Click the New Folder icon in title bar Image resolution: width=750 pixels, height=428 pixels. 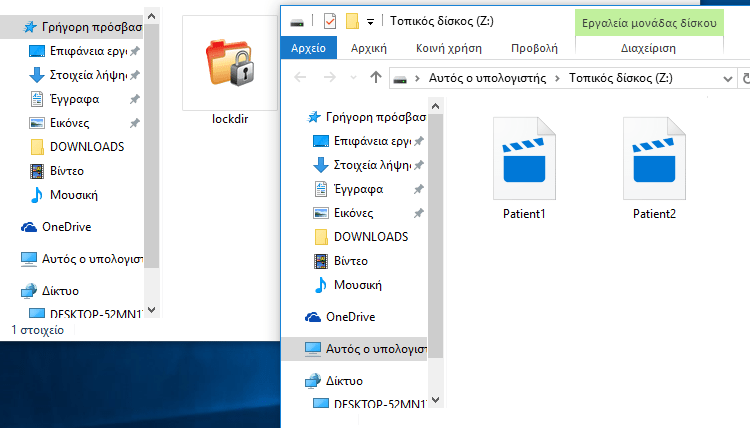click(x=351, y=21)
